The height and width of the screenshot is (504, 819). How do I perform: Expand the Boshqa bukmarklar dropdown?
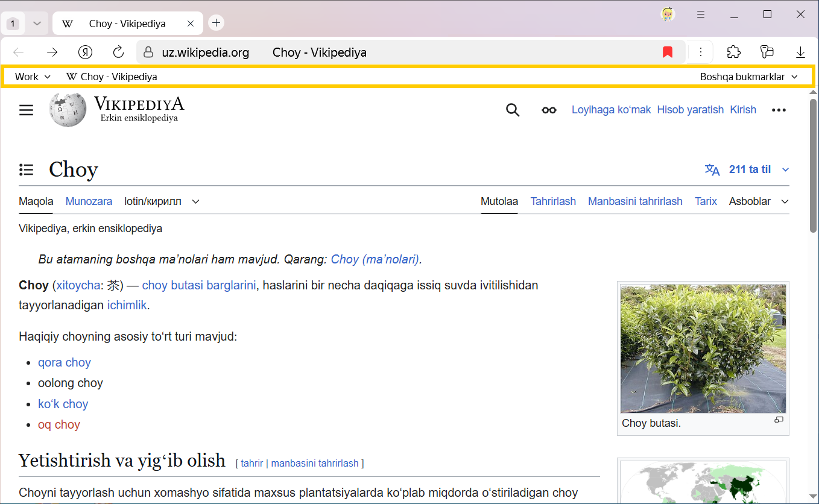point(748,77)
